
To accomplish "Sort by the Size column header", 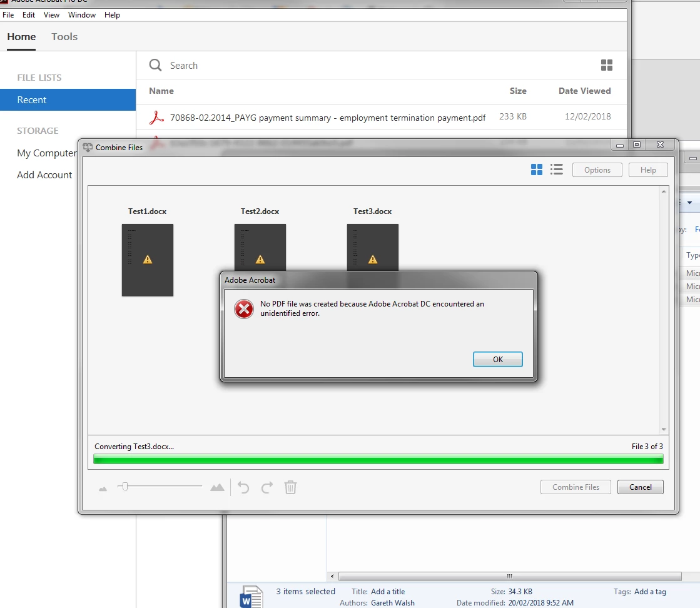I will 518,91.
